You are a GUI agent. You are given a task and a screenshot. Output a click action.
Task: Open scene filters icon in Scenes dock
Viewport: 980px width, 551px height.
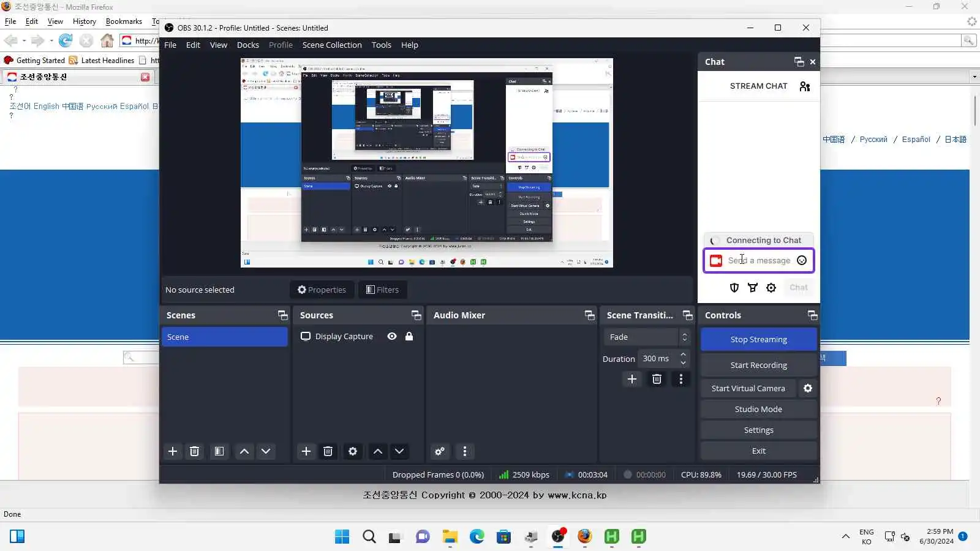(219, 451)
